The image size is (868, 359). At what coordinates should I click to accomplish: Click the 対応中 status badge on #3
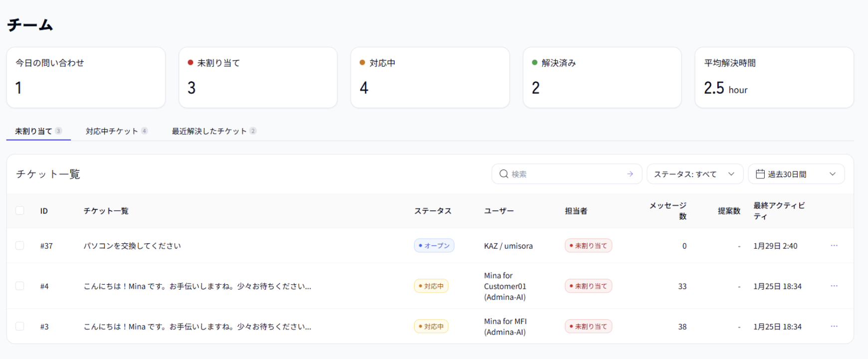pos(431,326)
